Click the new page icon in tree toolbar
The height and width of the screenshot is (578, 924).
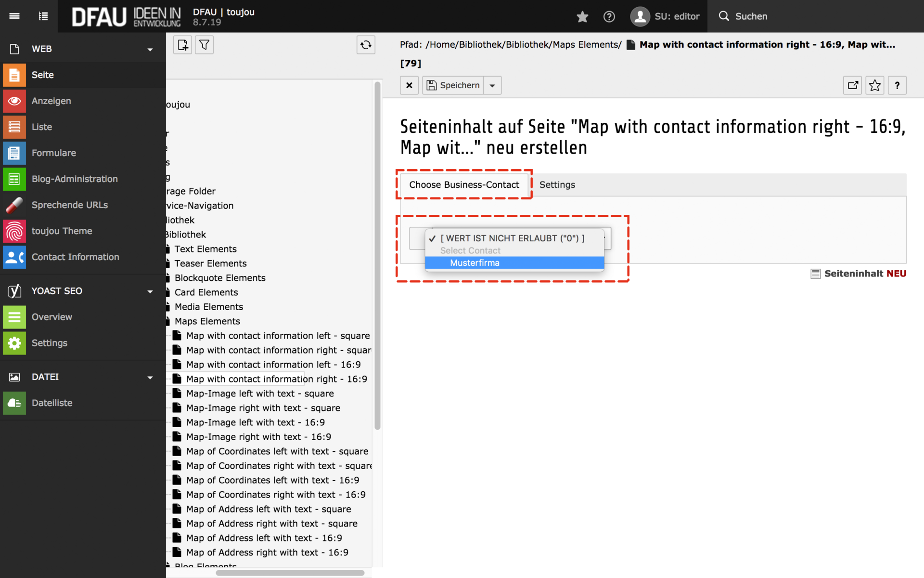182,45
